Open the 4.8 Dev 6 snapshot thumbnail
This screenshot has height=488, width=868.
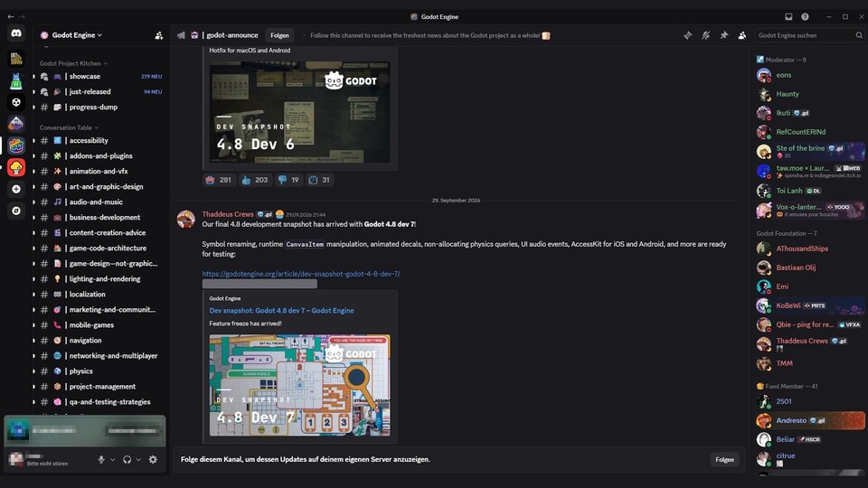(x=299, y=112)
